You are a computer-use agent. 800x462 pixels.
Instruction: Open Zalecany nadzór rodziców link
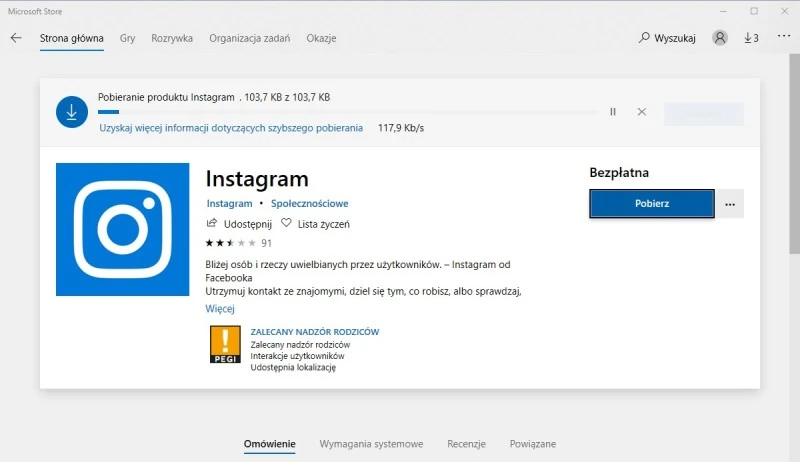click(315, 332)
